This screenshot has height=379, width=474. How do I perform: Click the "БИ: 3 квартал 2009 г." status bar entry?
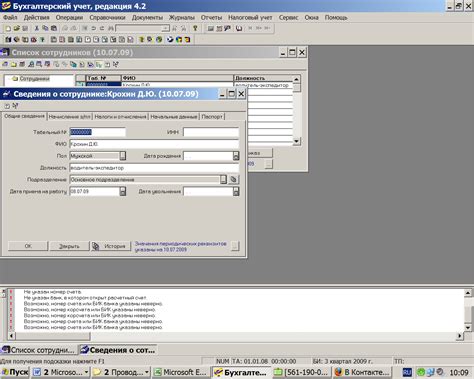pos(343,361)
